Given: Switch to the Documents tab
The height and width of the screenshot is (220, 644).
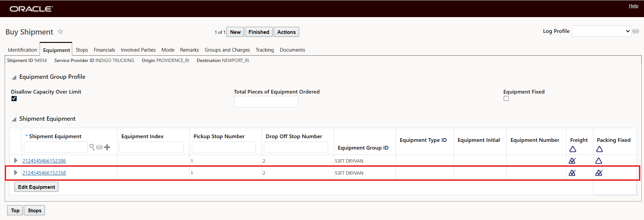Looking at the screenshot, I should click(x=292, y=50).
